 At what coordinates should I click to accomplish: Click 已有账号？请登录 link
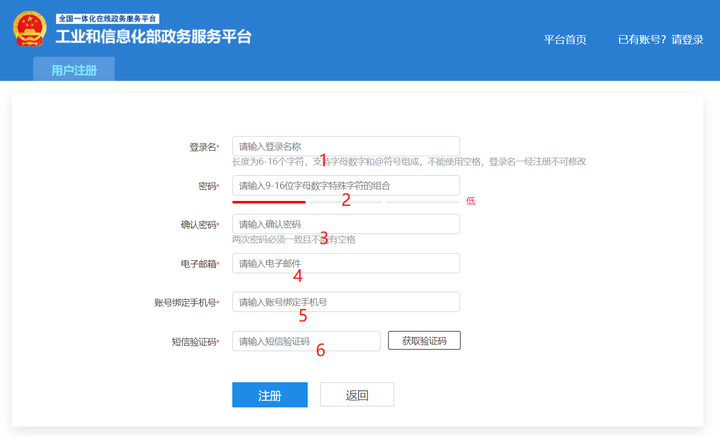(x=660, y=39)
